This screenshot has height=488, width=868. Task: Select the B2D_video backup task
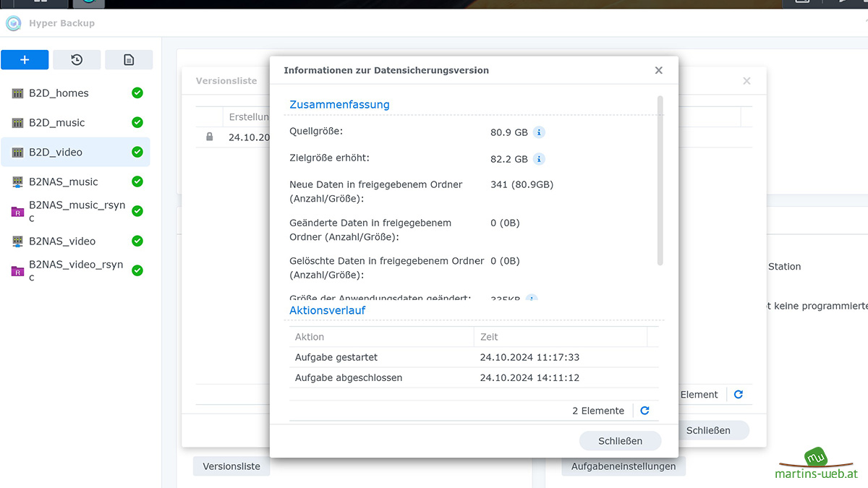[x=75, y=153]
